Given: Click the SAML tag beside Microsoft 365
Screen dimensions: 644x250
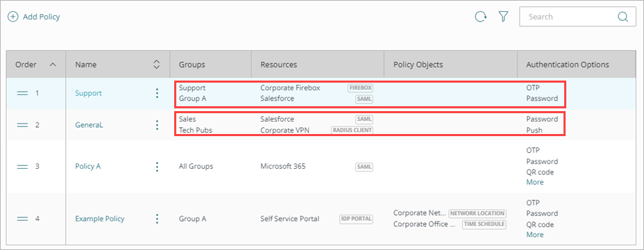Looking at the screenshot, I should [x=364, y=167].
